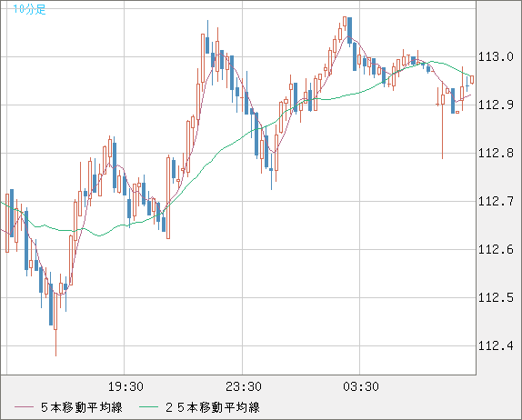Click the 25本移動平均線 legend entry
Viewport: 522px width, 420px height.
pyautogui.click(x=213, y=407)
